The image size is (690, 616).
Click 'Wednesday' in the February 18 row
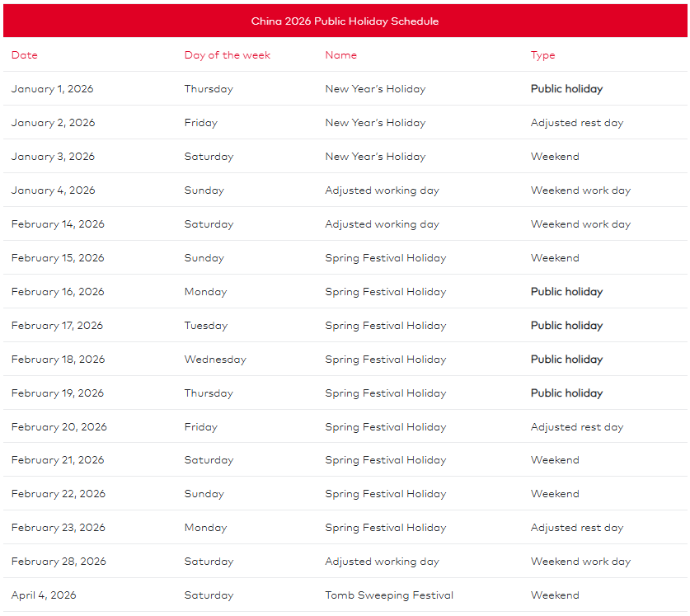(216, 360)
